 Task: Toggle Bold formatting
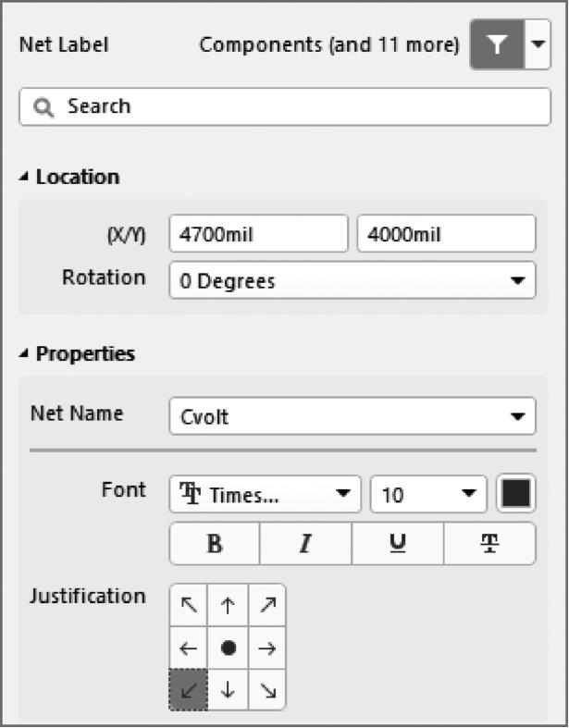[x=215, y=543]
